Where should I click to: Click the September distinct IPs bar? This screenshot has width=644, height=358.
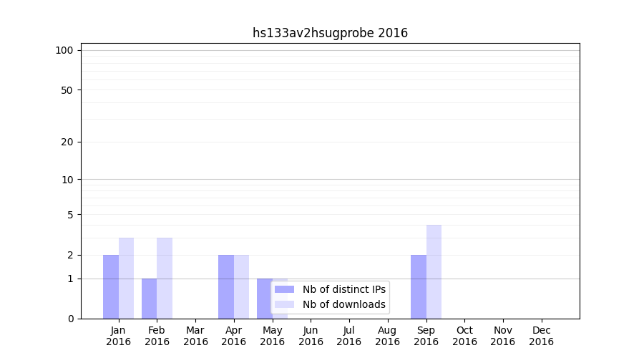tap(418, 286)
